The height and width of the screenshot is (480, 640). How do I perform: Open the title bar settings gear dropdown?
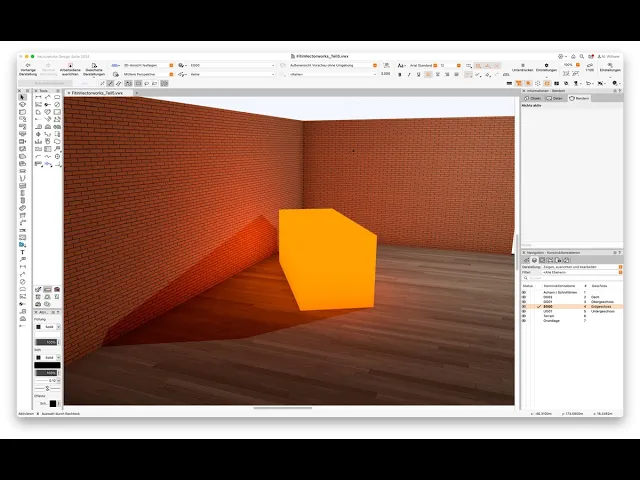[562, 56]
